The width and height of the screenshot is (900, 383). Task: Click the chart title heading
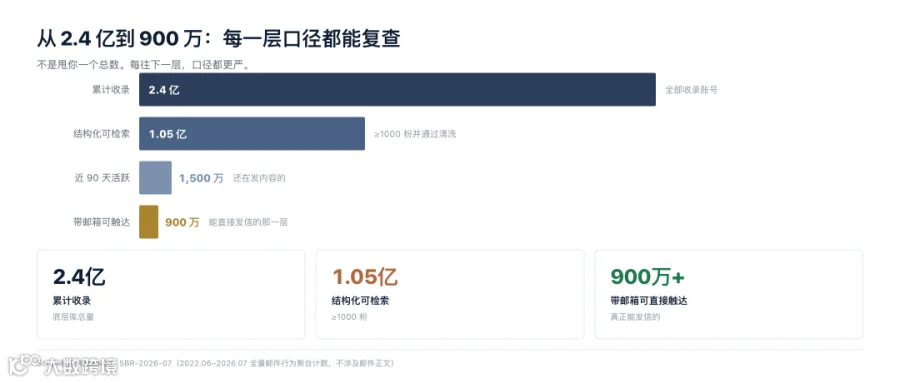(x=219, y=39)
